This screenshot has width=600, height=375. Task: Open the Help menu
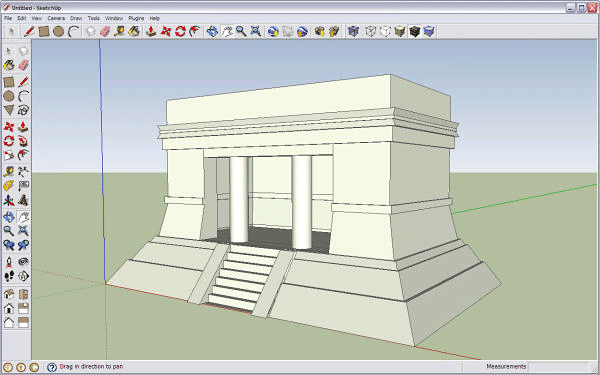[154, 18]
